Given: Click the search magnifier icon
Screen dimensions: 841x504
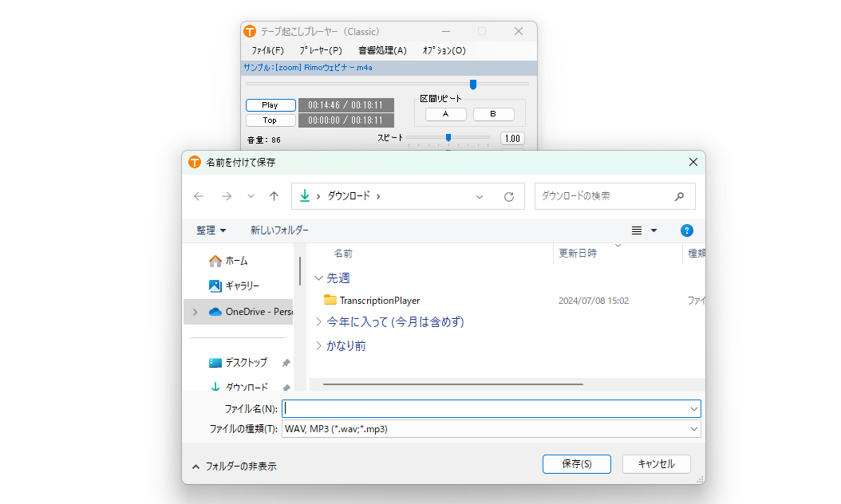Looking at the screenshot, I should 679,196.
